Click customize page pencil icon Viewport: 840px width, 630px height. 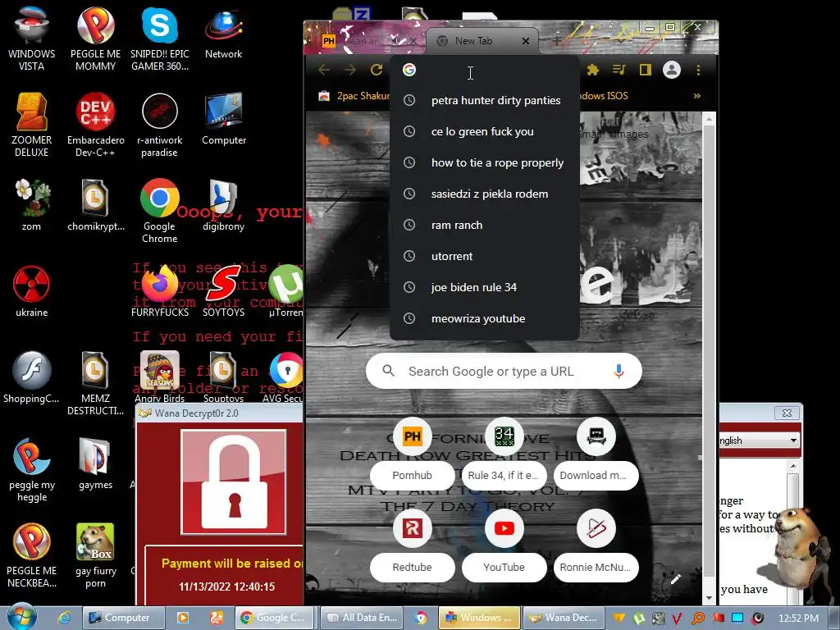coord(676,578)
